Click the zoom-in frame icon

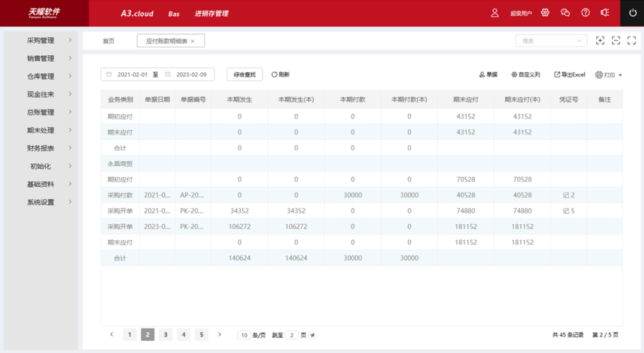click(600, 41)
